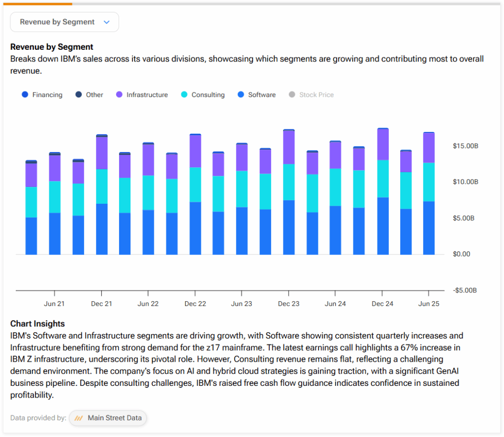Viewport: 504px width, 437px height.
Task: Open the Revenue by Segment dropdown
Action: coord(57,22)
